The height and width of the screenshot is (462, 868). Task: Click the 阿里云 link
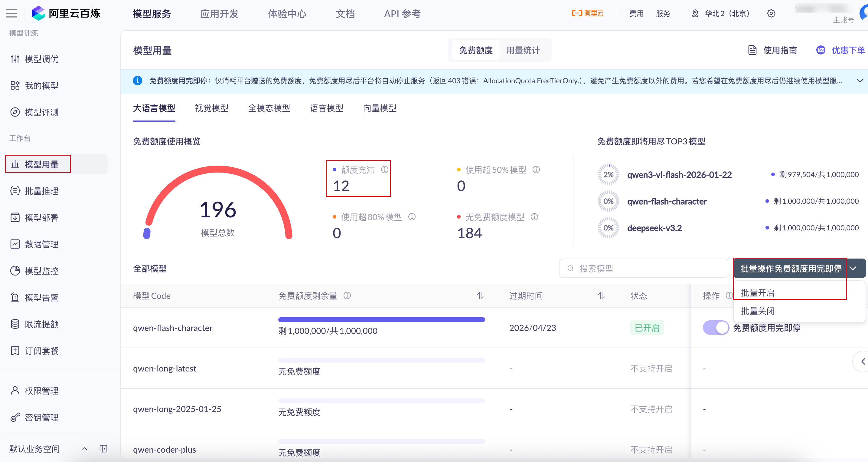[x=588, y=14]
